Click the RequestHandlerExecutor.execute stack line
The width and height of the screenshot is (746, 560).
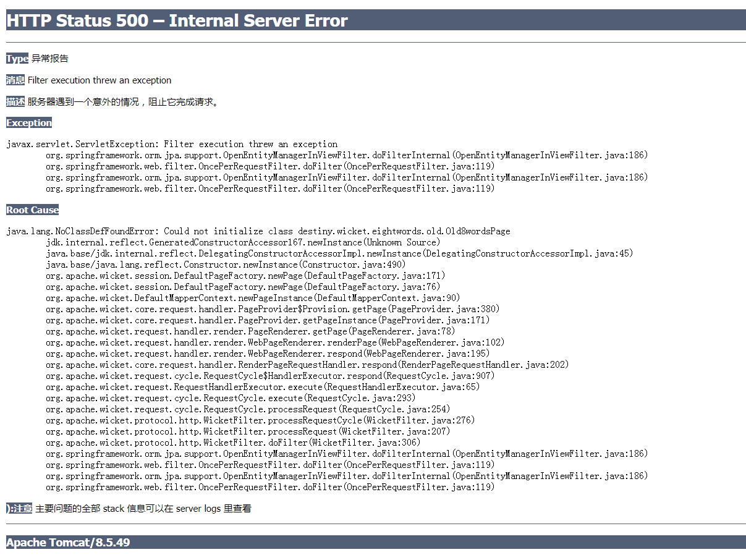pyautogui.click(x=263, y=387)
